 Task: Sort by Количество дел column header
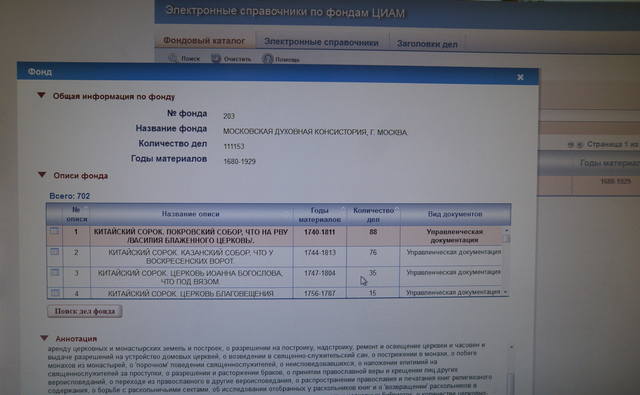click(373, 215)
